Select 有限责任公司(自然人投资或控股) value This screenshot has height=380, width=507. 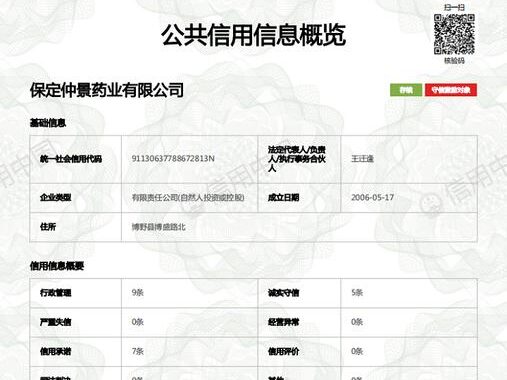click(188, 198)
